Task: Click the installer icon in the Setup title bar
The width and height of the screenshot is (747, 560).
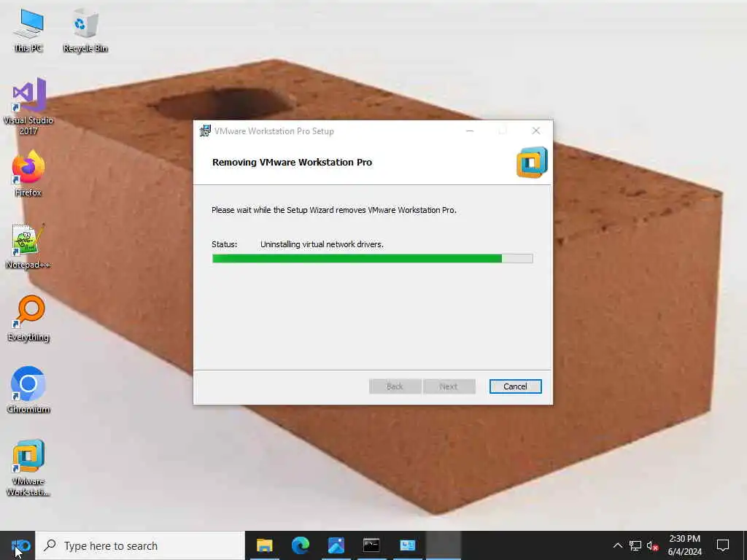Action: [205, 131]
